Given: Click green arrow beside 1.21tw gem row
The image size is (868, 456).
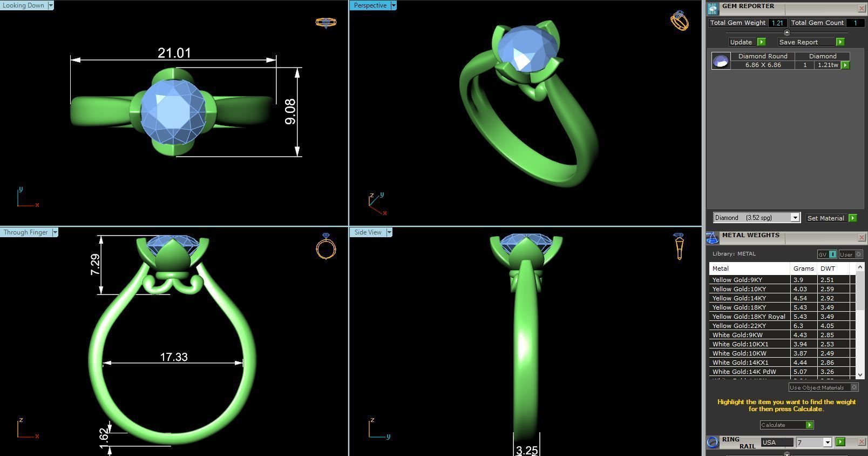Looking at the screenshot, I should [845, 65].
